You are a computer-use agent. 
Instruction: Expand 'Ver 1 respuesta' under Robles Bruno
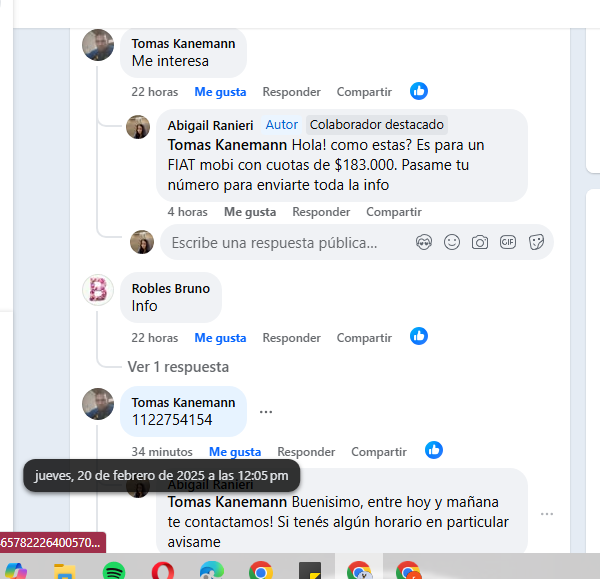[x=178, y=367]
